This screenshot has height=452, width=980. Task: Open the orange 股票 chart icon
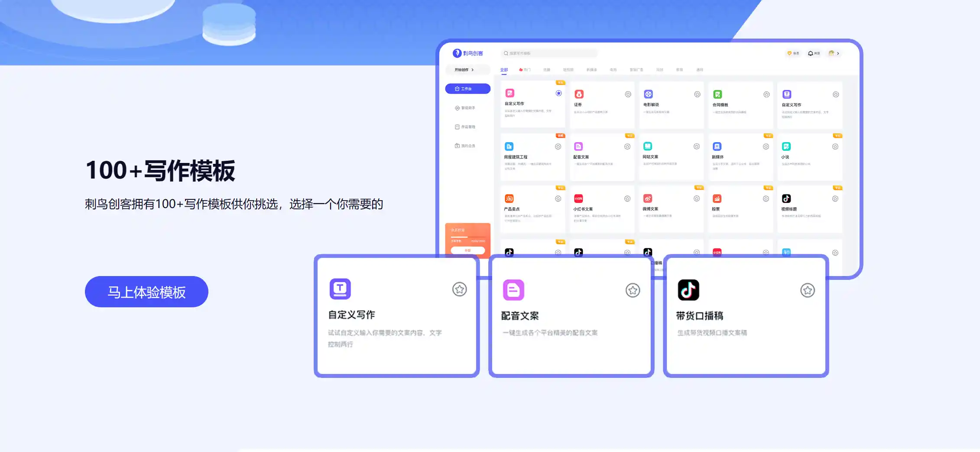(x=717, y=198)
